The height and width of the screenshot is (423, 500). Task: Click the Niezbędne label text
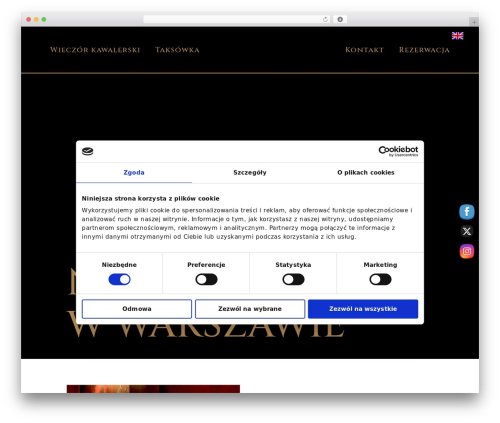pyautogui.click(x=119, y=265)
